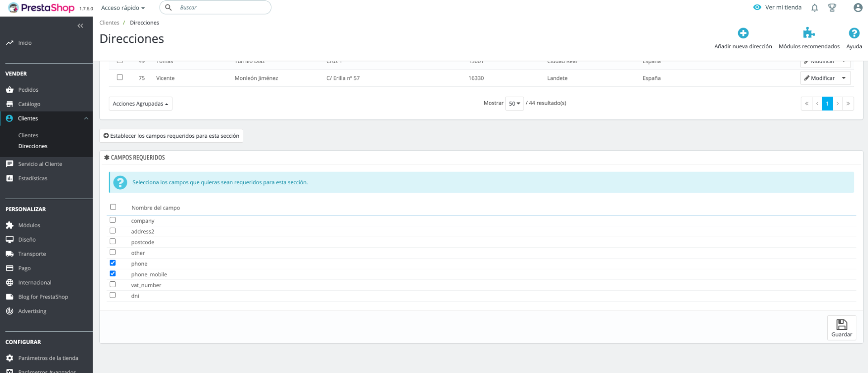The height and width of the screenshot is (373, 868).
Task: Open the Acceso rápido dropdown
Action: click(x=123, y=8)
